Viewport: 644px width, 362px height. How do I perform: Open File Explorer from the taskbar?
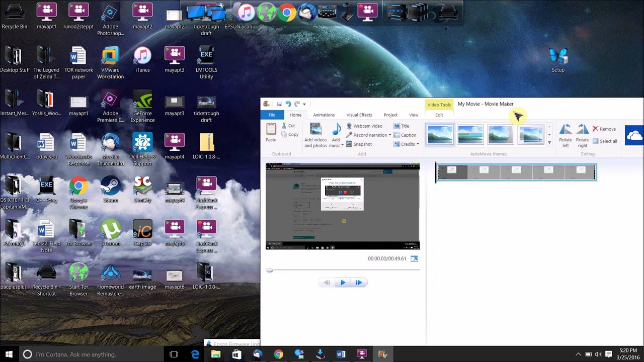point(216,354)
